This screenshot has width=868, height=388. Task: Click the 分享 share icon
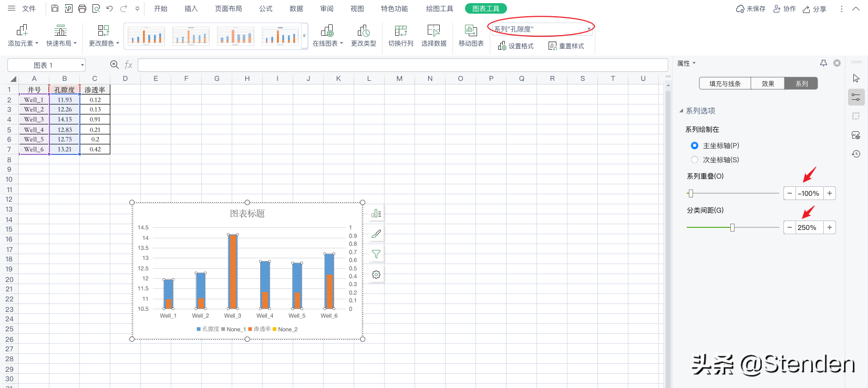pos(814,9)
